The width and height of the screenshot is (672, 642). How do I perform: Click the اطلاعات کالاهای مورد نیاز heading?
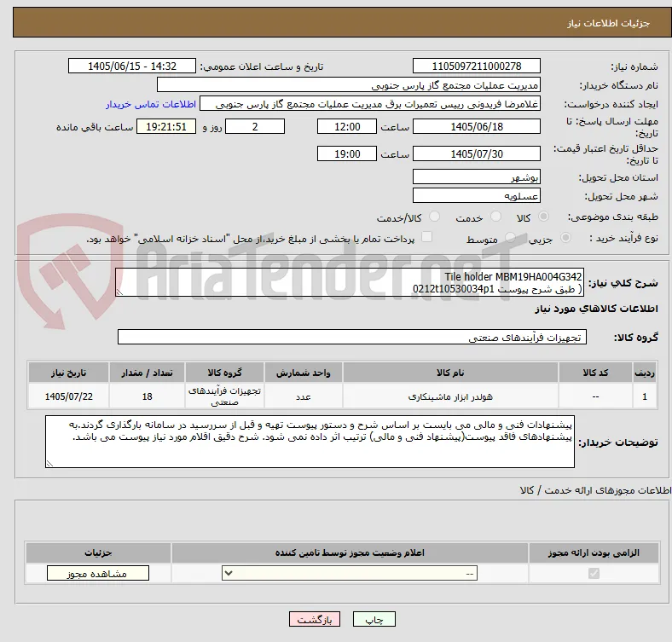click(596, 309)
